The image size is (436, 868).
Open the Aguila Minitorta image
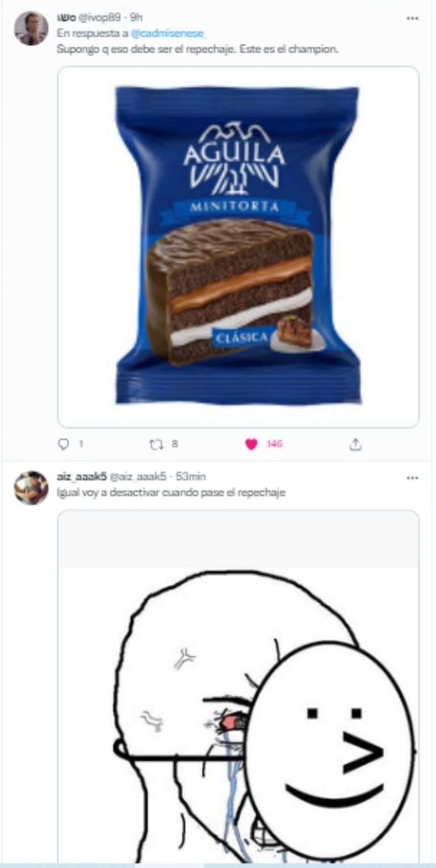238,247
